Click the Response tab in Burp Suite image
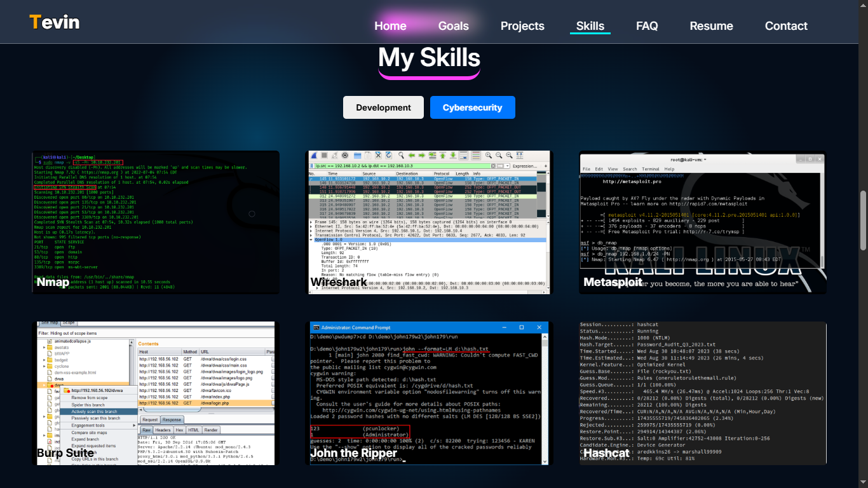This screenshot has height=488, width=868. pyautogui.click(x=172, y=420)
